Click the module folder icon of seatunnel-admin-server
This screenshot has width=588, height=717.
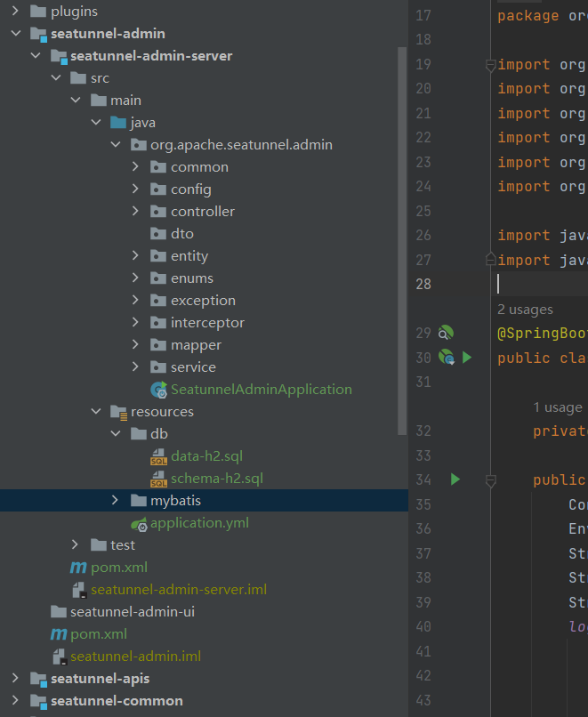[59, 57]
